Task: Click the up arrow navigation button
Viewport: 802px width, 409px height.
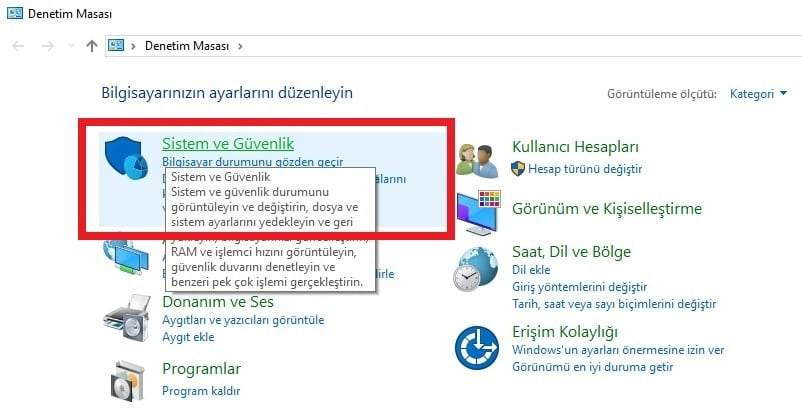Action: [92, 46]
